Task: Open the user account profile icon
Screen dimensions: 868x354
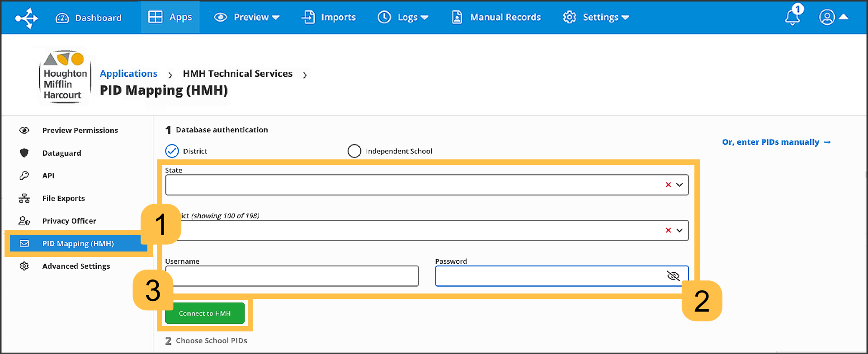Action: [827, 17]
